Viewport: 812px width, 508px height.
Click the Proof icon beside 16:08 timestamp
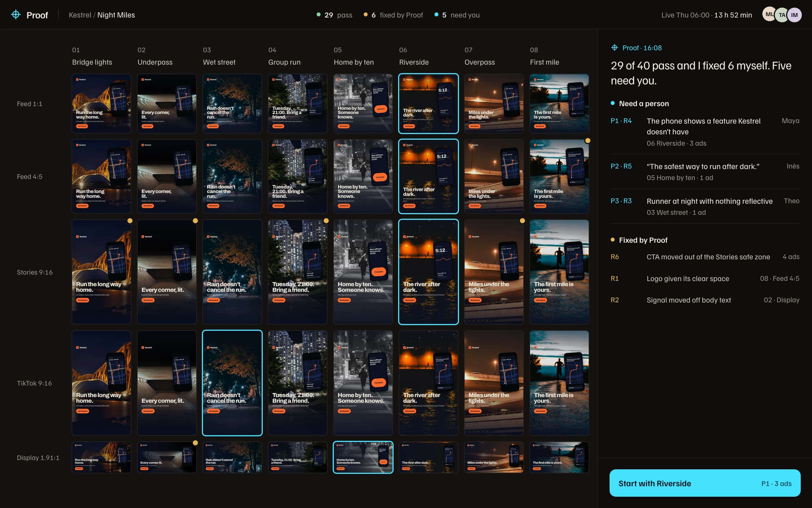point(614,48)
